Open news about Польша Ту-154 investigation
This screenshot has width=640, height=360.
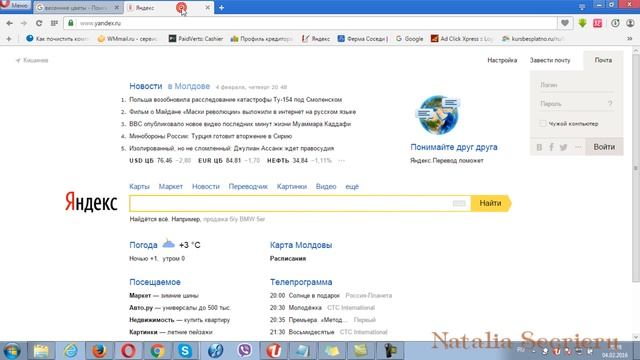(x=236, y=100)
